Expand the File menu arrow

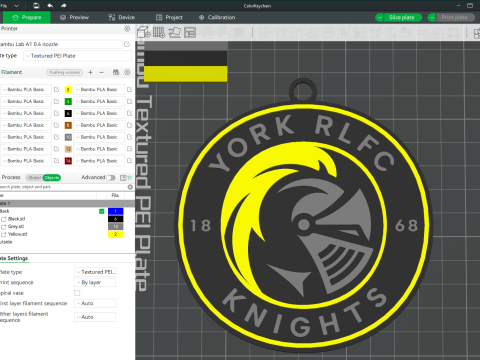pos(16,6)
